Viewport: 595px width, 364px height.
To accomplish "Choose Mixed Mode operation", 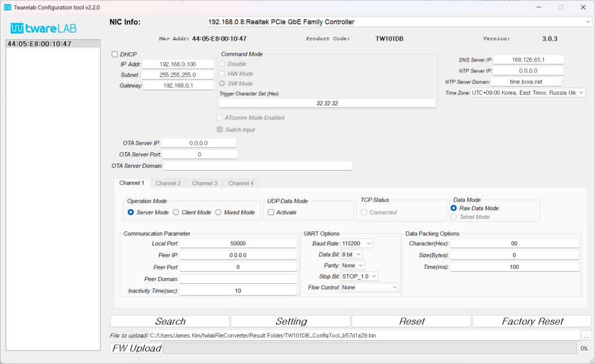I will coord(218,212).
